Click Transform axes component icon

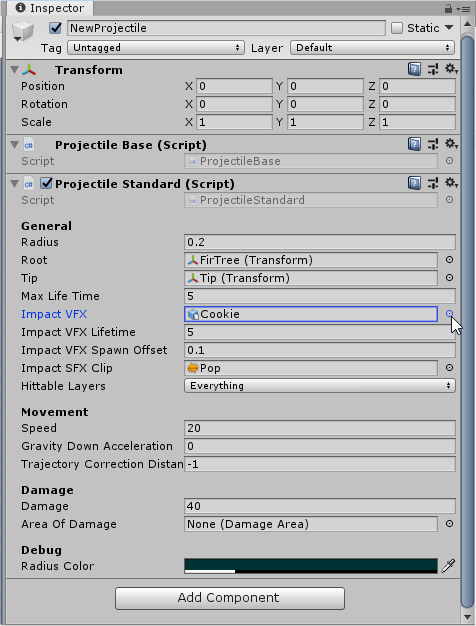pos(29,70)
